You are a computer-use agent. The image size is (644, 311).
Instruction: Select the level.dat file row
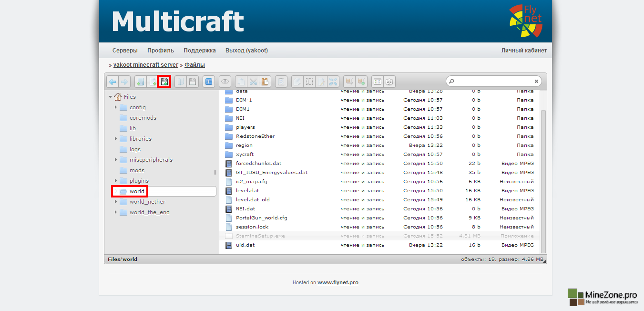247,191
